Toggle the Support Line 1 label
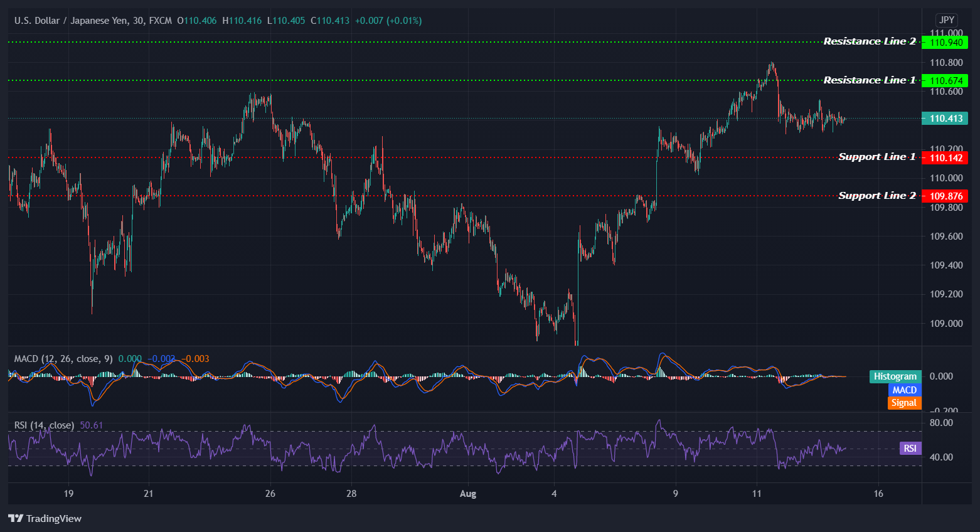980x532 pixels. click(876, 157)
